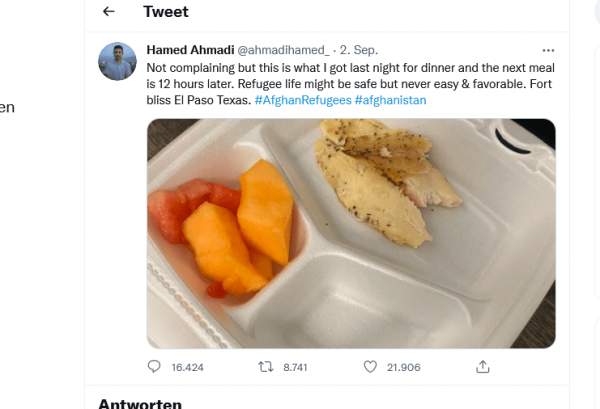Click the Hamed Ahmadi display name
Viewport: 600px width, 409px height.
[189, 49]
